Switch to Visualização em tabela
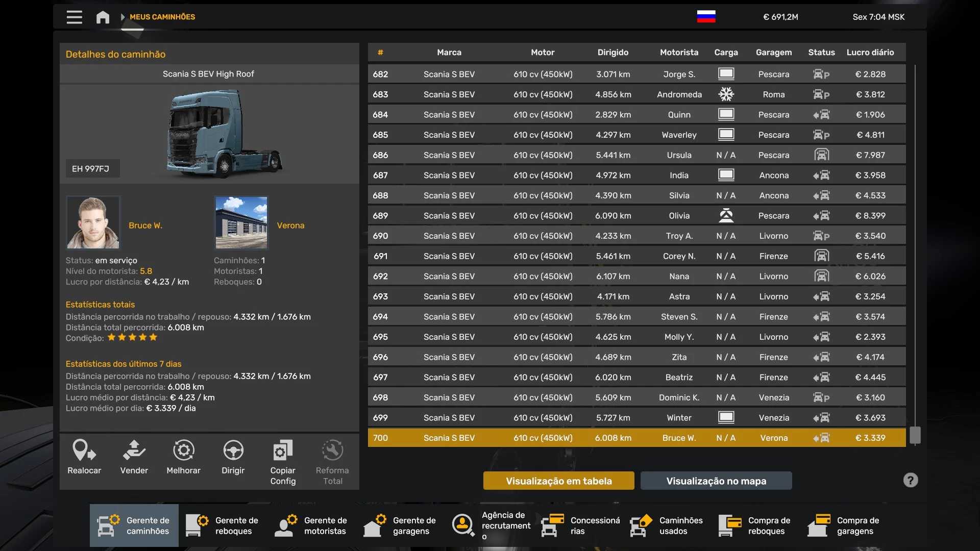This screenshot has width=980, height=551. [x=558, y=481]
